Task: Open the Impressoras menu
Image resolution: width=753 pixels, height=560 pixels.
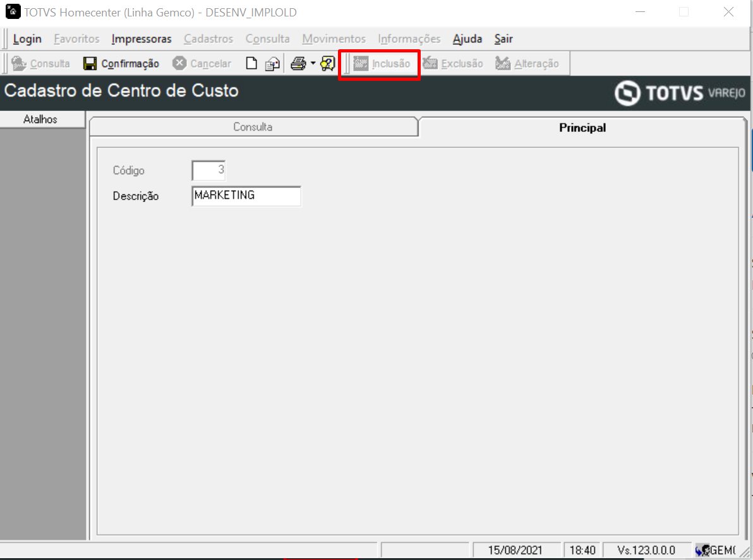Action: 142,39
